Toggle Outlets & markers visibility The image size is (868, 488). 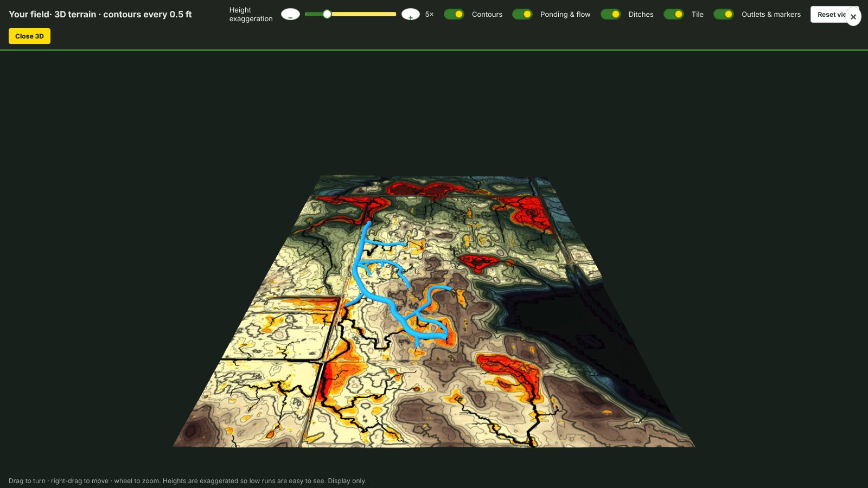(724, 14)
